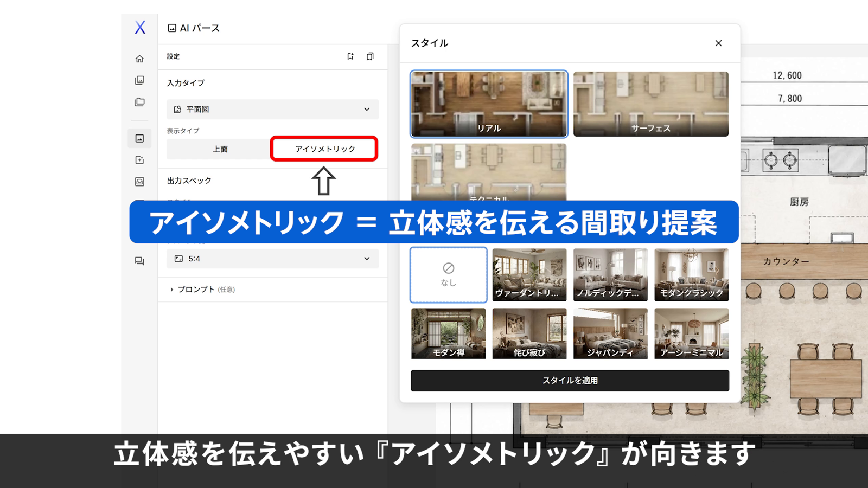
Task: Select the なし (none) interior style
Action: click(449, 275)
